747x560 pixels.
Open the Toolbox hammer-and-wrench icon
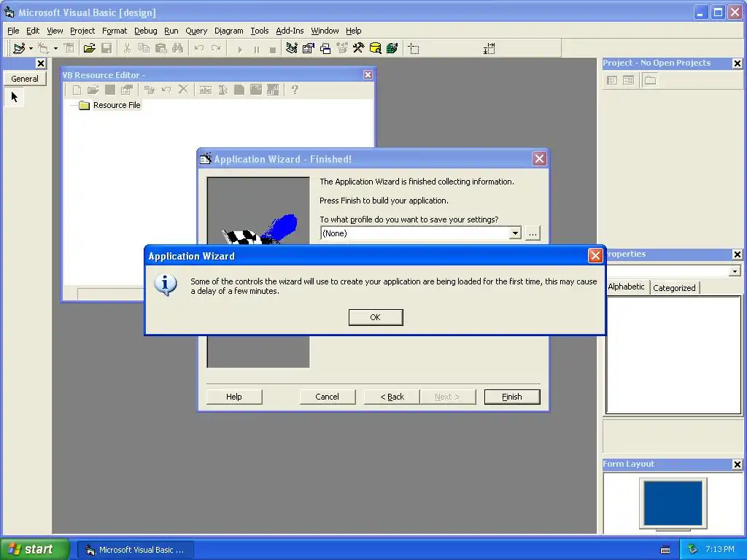(358, 48)
